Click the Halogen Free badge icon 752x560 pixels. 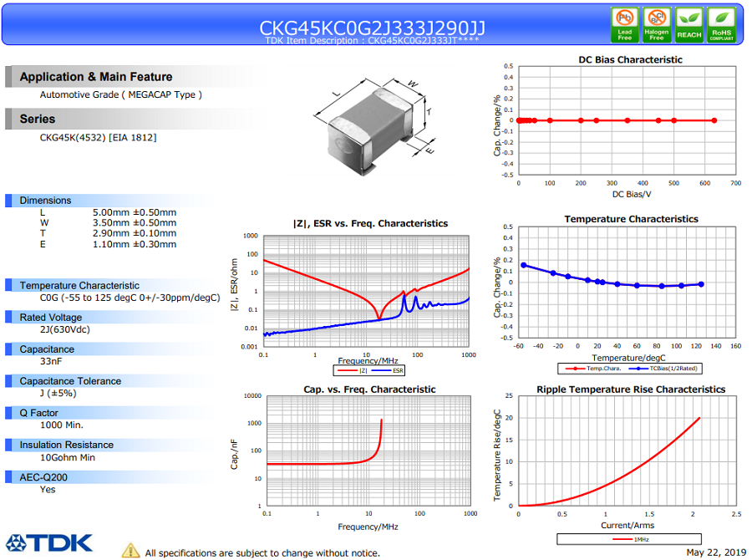(x=657, y=24)
